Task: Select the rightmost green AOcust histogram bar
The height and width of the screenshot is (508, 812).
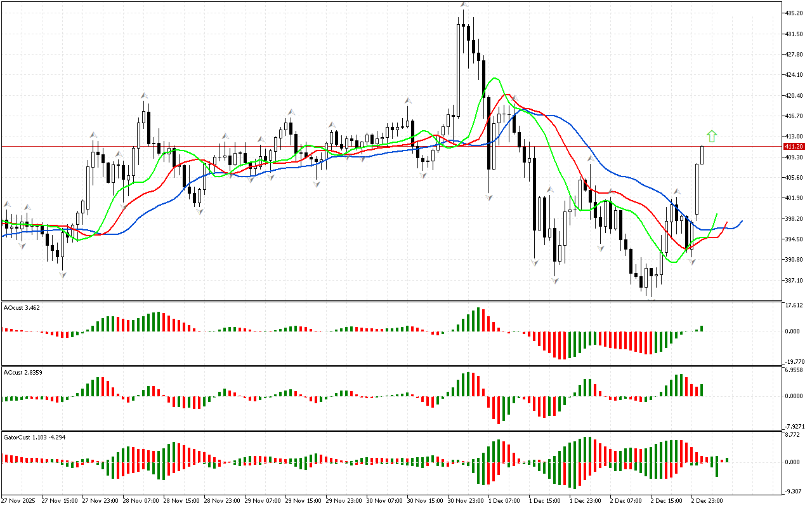Action: click(x=702, y=328)
